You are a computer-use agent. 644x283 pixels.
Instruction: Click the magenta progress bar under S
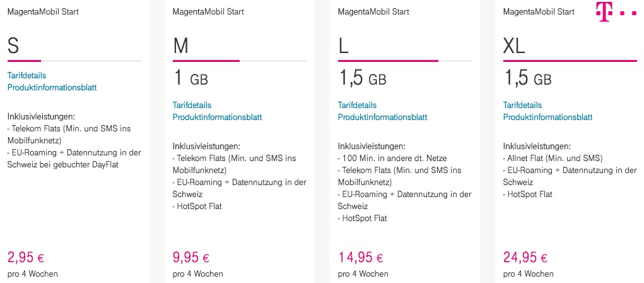click(24, 61)
